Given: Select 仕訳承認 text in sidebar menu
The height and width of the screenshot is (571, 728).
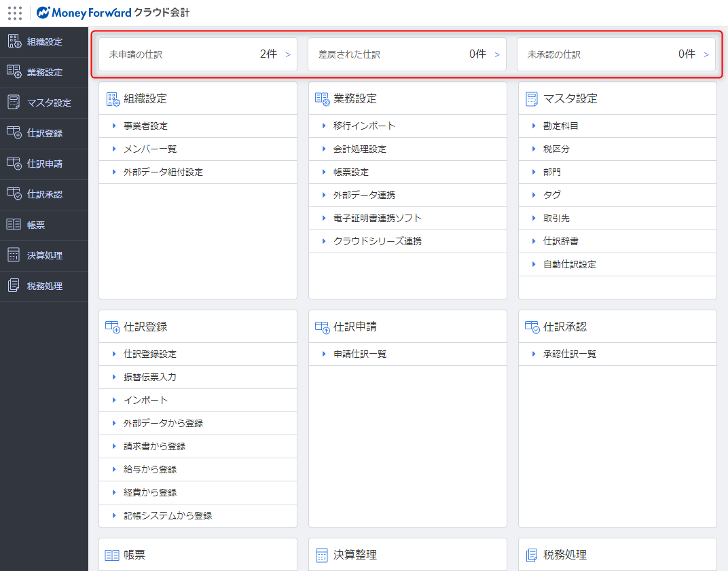Looking at the screenshot, I should pos(45,194).
